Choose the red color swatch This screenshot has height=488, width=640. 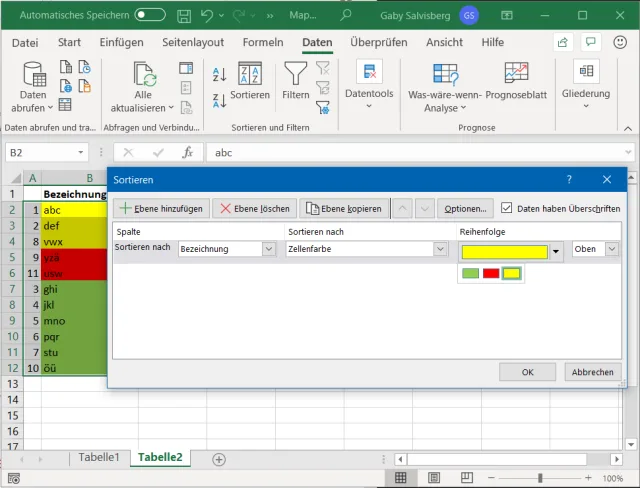pyautogui.click(x=491, y=273)
